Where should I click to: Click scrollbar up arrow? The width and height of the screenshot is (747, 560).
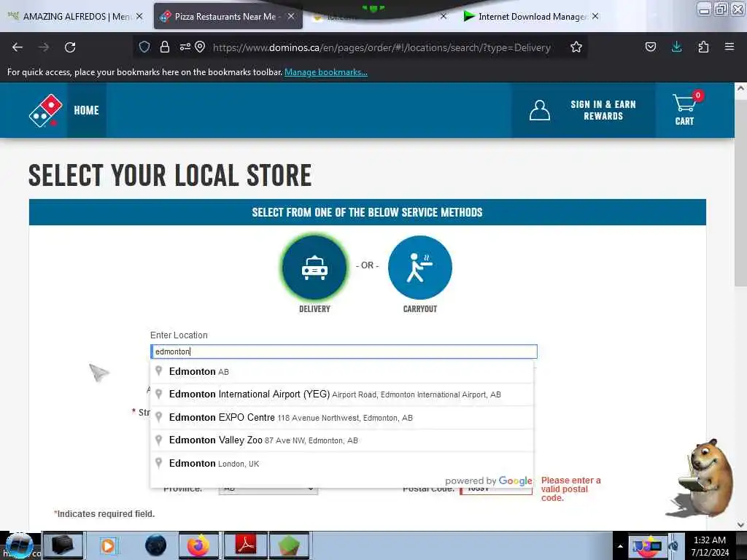[740, 88]
